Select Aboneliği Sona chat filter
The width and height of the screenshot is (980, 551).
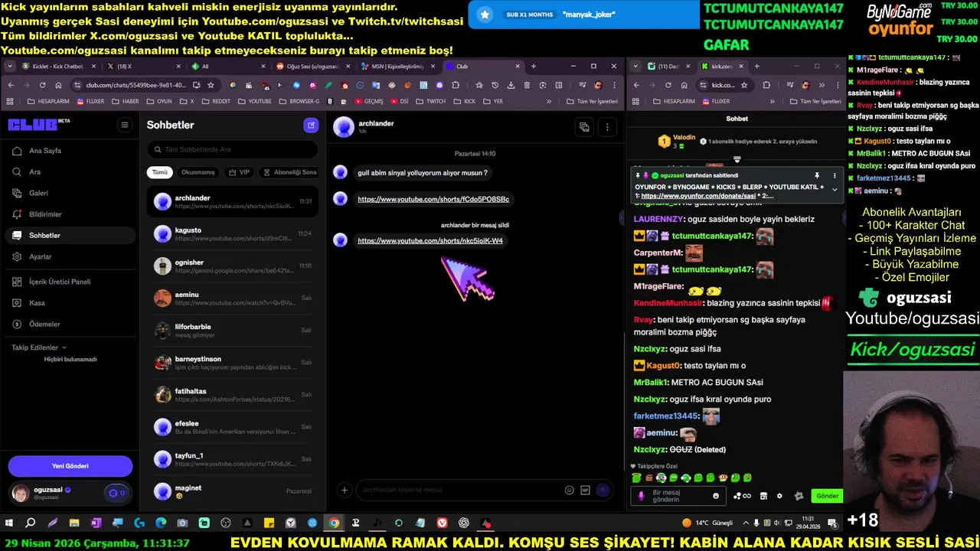click(289, 172)
